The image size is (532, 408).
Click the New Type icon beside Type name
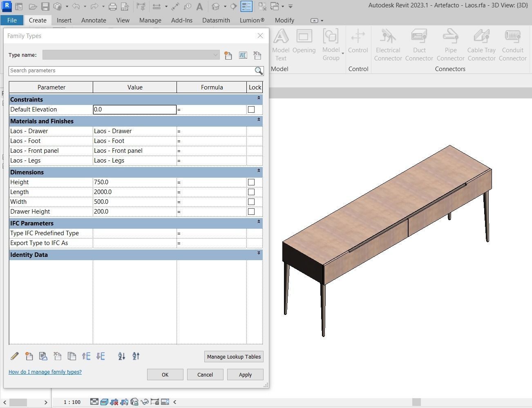[x=228, y=55]
